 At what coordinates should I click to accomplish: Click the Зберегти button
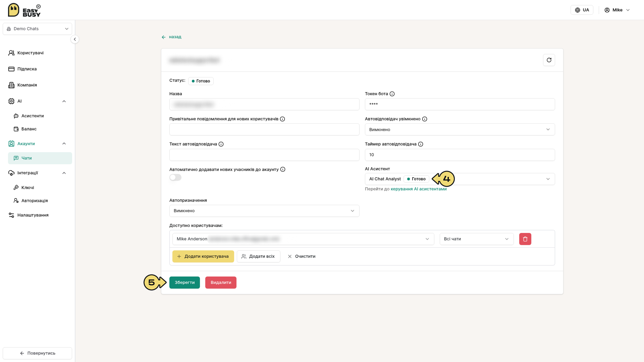(184, 283)
